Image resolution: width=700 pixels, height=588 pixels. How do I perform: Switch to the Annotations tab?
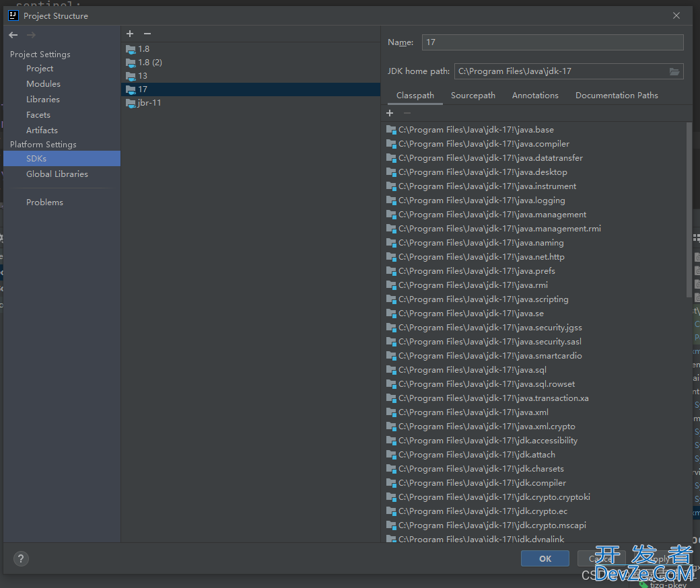click(x=535, y=96)
